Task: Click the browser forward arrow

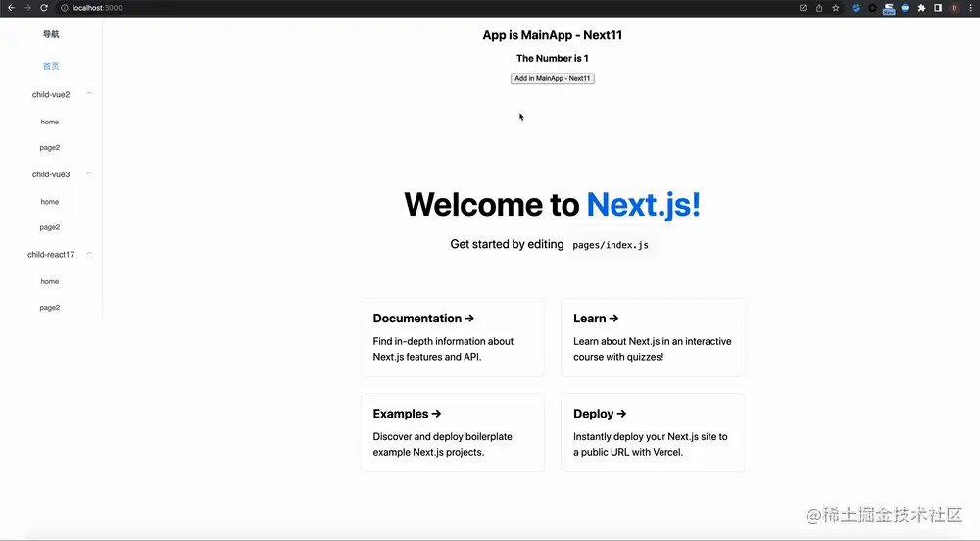Action: 27,8
